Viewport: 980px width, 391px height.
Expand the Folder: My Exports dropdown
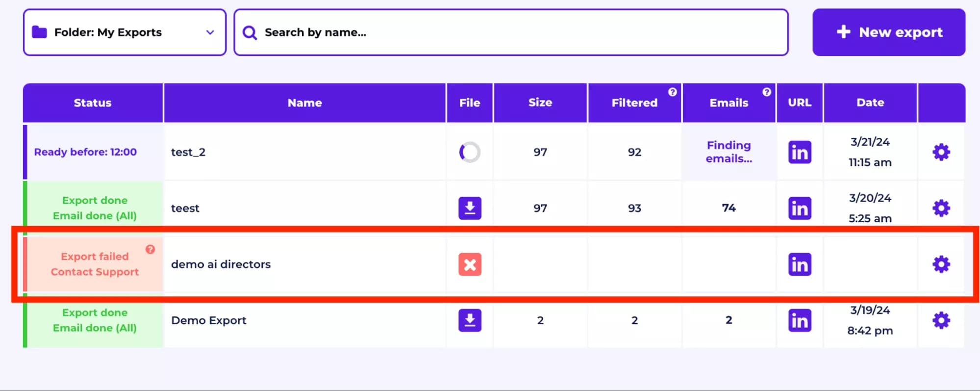pyautogui.click(x=125, y=32)
